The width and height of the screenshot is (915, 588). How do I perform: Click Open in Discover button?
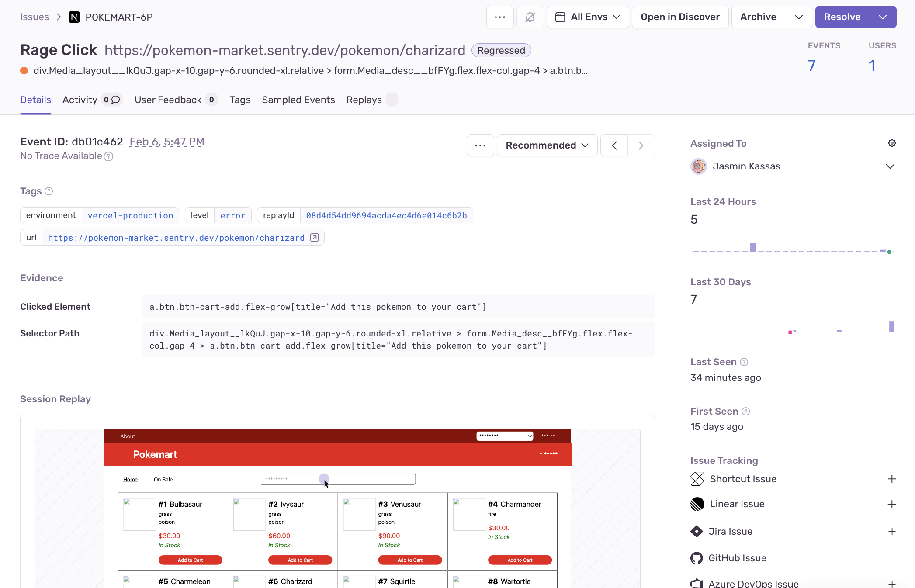tap(680, 17)
